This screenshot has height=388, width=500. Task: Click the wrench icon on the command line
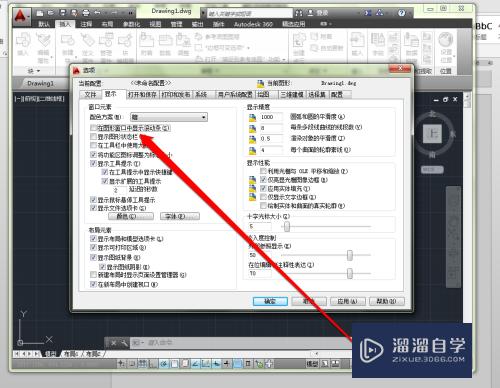124,343
